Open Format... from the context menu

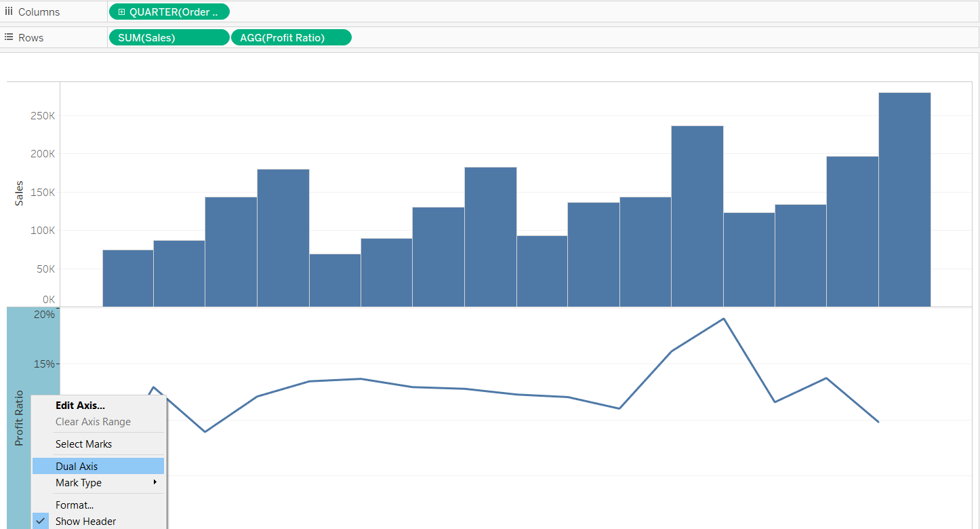98,505
